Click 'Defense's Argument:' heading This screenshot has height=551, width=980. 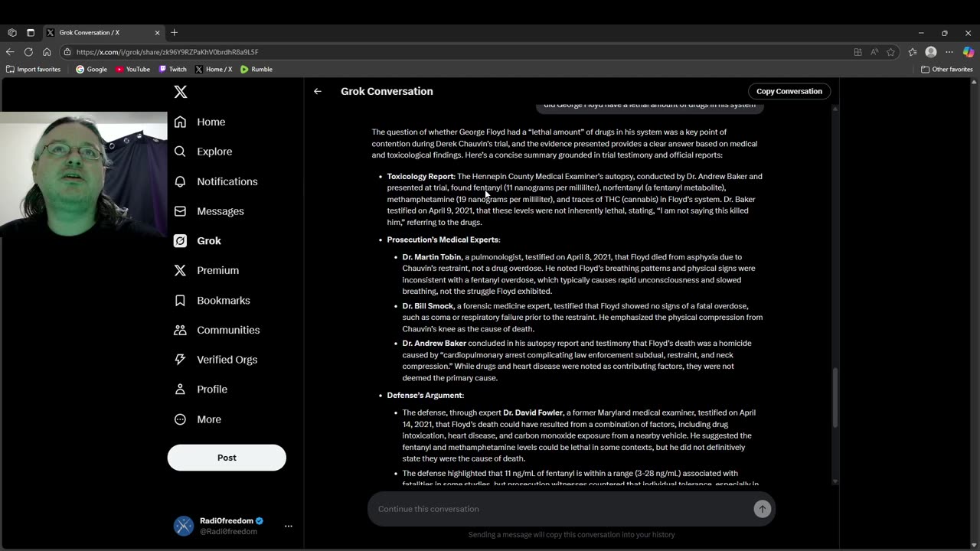[x=426, y=395]
